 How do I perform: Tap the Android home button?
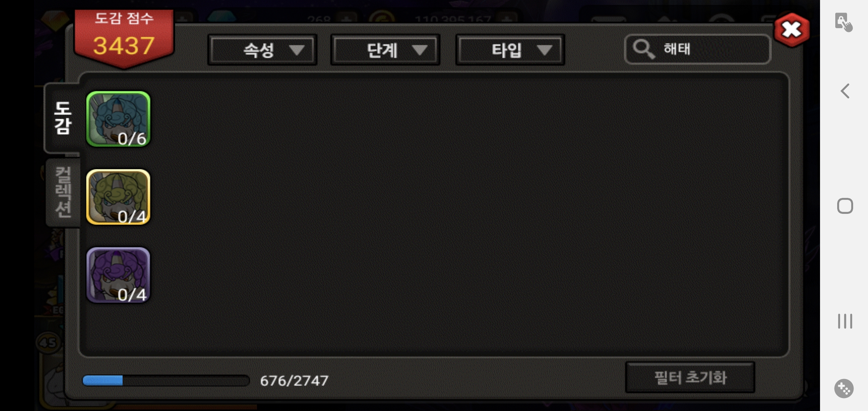[845, 206]
